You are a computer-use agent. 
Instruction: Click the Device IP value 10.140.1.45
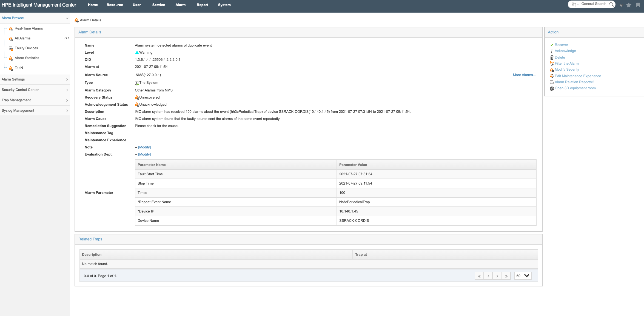(x=349, y=211)
